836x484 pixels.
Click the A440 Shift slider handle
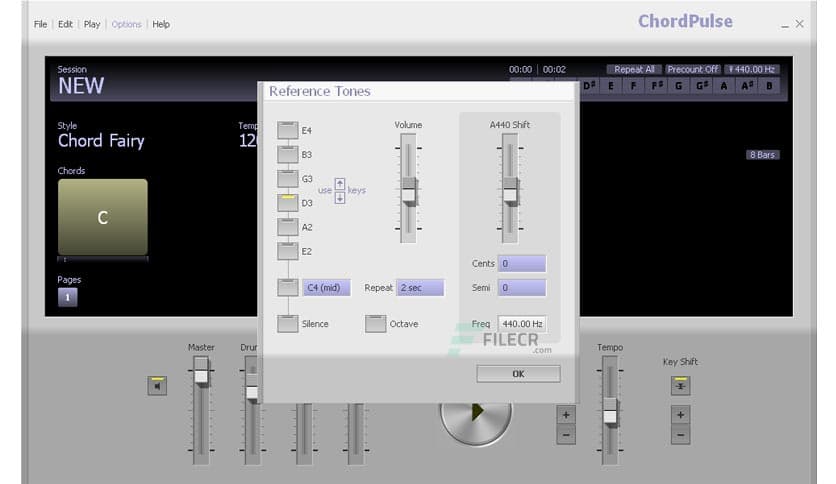[510, 191]
